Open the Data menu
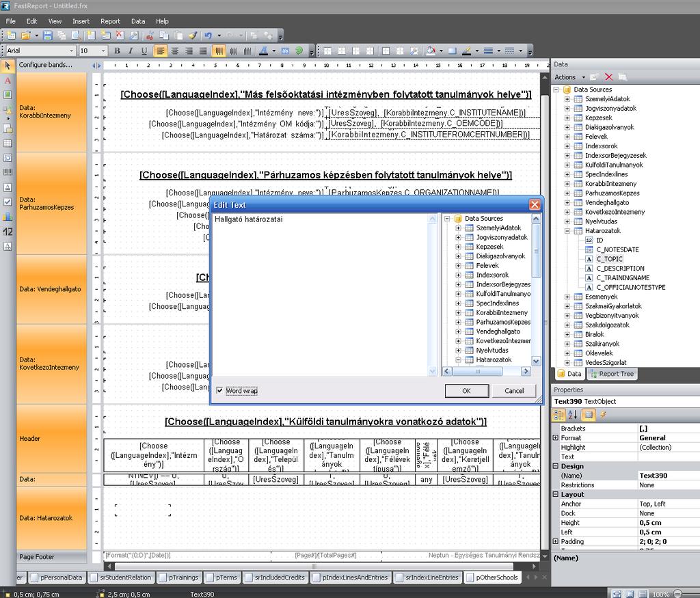Image resolution: width=700 pixels, height=598 pixels. click(x=138, y=21)
